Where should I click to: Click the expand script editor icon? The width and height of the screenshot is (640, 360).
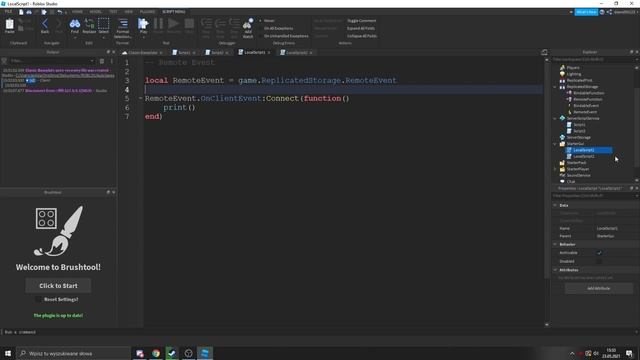click(x=544, y=52)
